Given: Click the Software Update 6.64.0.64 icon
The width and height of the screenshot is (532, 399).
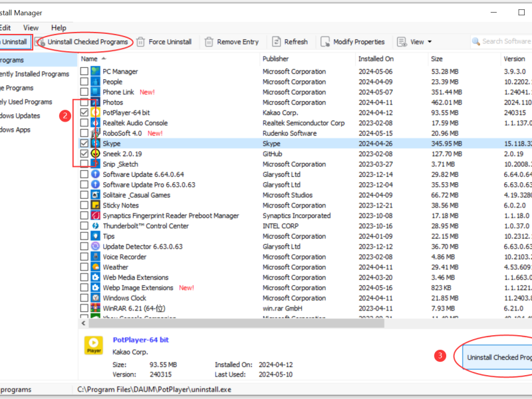Looking at the screenshot, I should coord(95,174).
